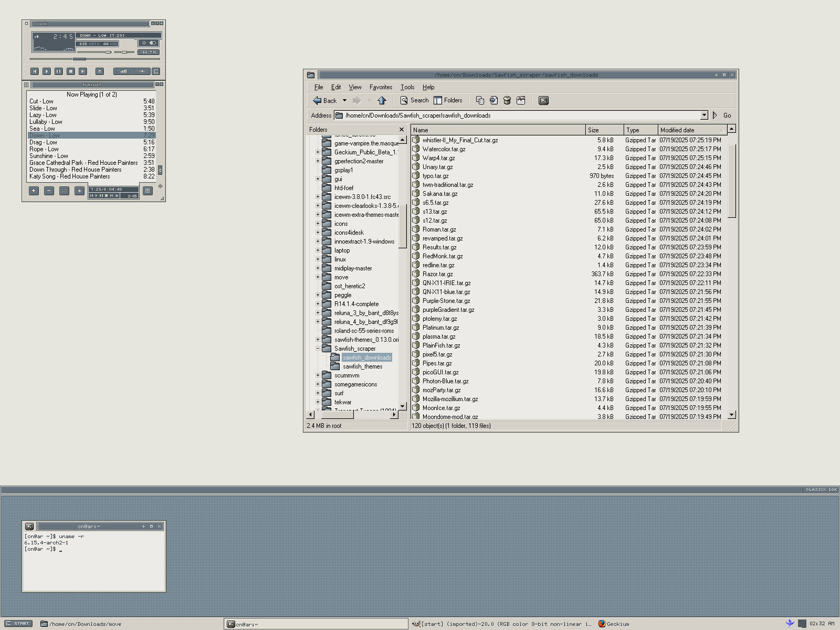The image size is (840, 630).
Task: Click the playlist remove (−) button
Action: (x=49, y=191)
